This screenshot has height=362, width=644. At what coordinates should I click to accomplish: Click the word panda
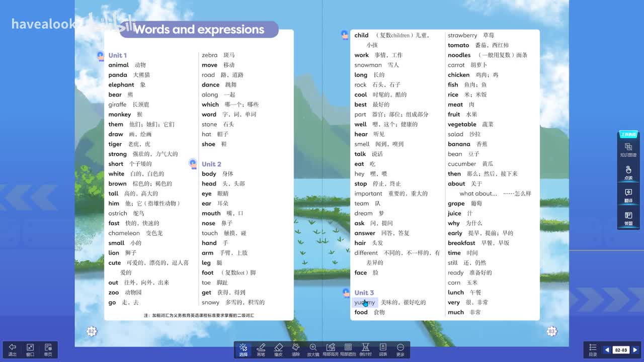point(118,75)
